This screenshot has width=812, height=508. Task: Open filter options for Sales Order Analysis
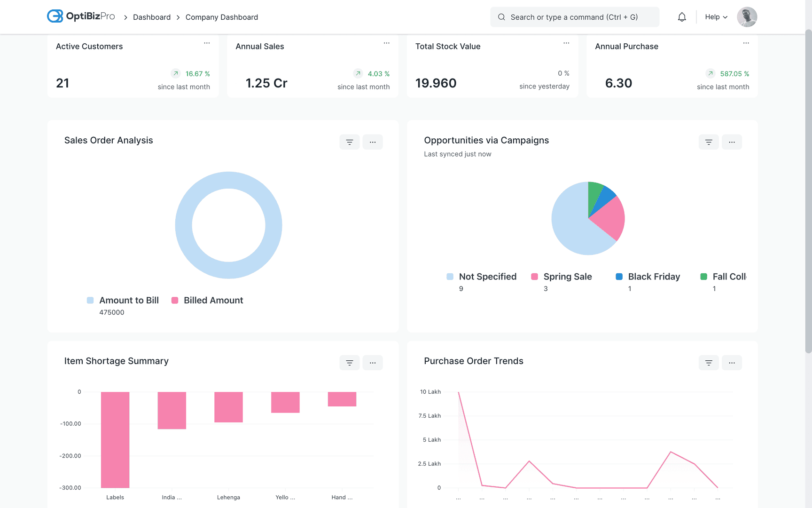click(349, 142)
